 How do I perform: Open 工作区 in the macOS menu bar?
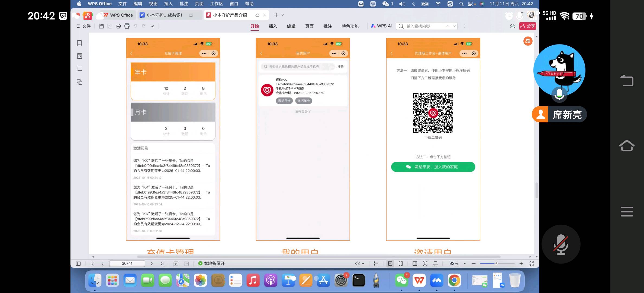(216, 4)
